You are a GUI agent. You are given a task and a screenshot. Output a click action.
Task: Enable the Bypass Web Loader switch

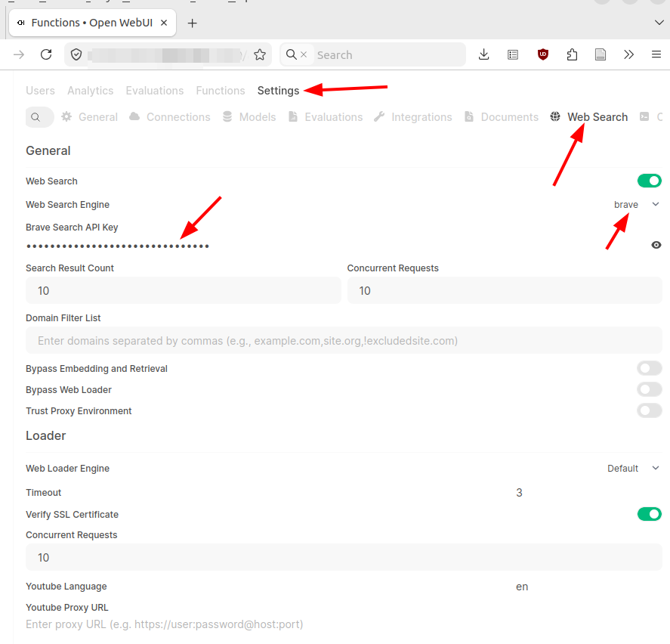[649, 390]
